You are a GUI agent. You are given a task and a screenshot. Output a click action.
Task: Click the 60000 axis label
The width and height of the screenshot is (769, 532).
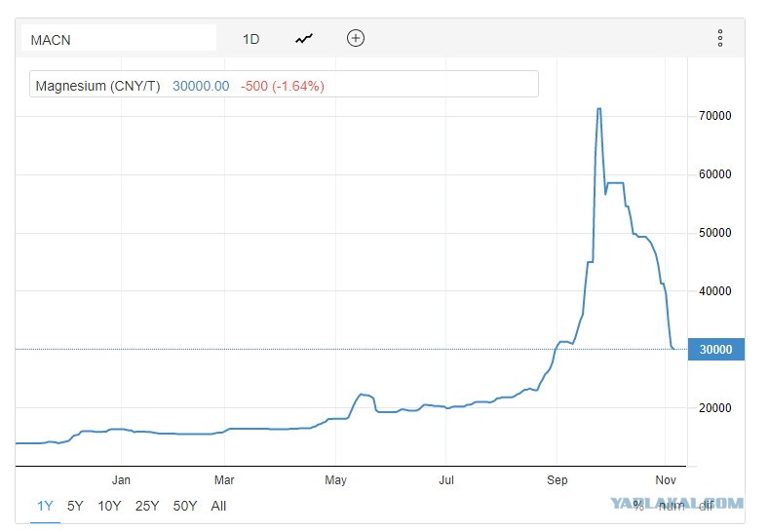coord(715,174)
